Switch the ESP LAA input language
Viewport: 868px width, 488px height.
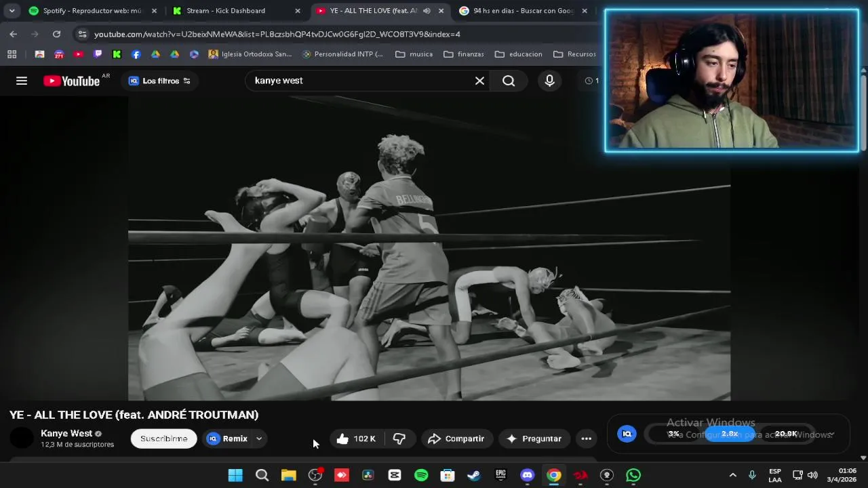775,475
